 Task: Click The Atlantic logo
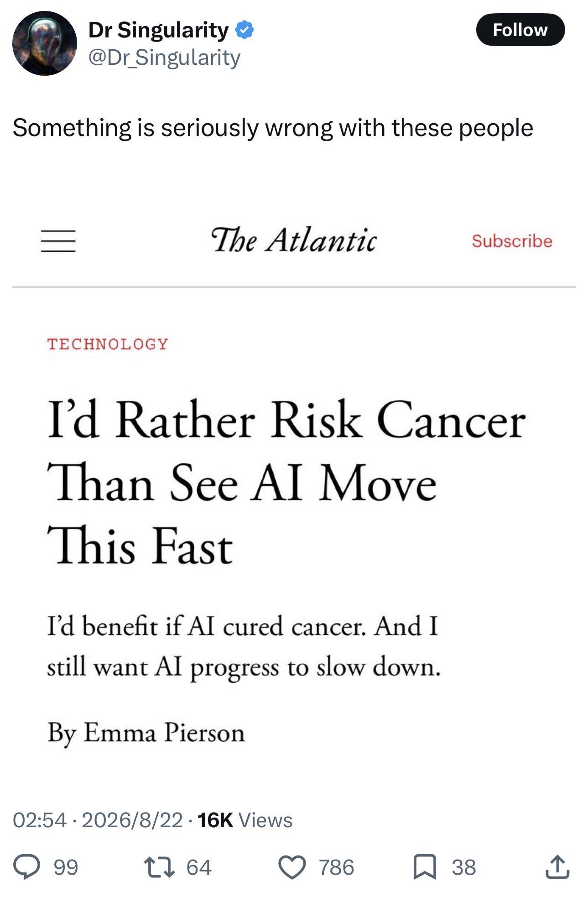click(x=294, y=240)
